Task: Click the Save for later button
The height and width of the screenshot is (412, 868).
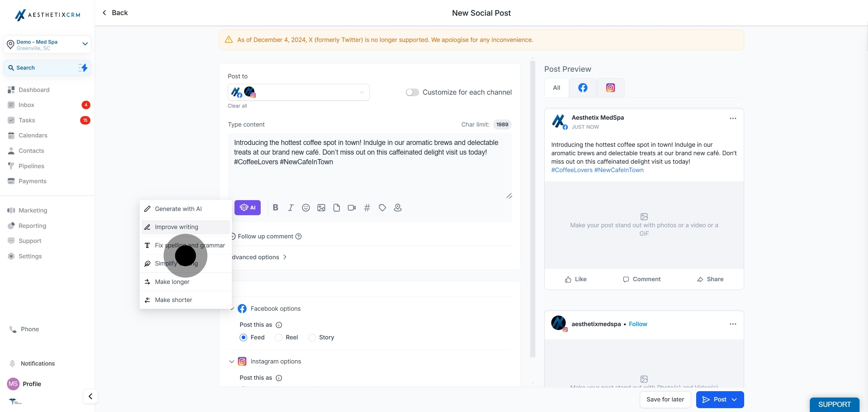Action: 665,399
